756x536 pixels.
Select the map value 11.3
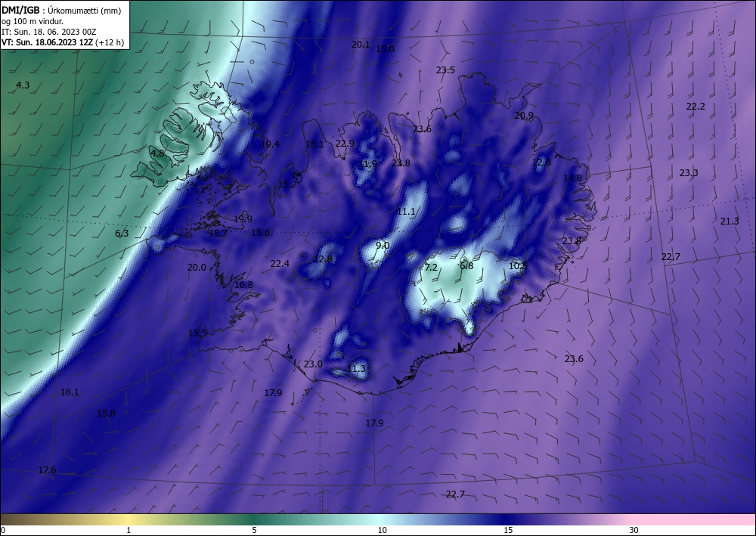[x=356, y=369]
